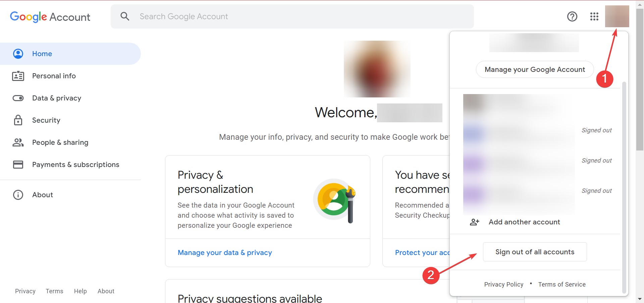
Task: Select Home in the sidebar
Action: click(x=70, y=54)
